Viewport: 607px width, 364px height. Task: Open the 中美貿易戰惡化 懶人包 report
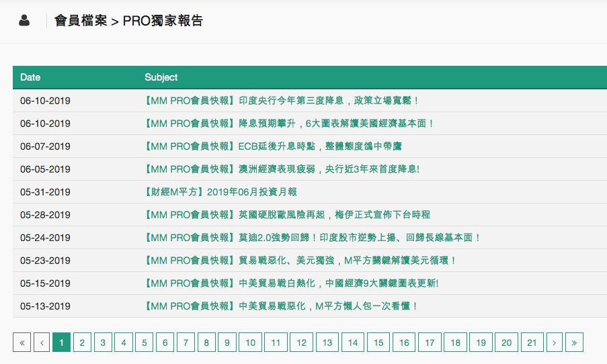pyautogui.click(x=281, y=306)
